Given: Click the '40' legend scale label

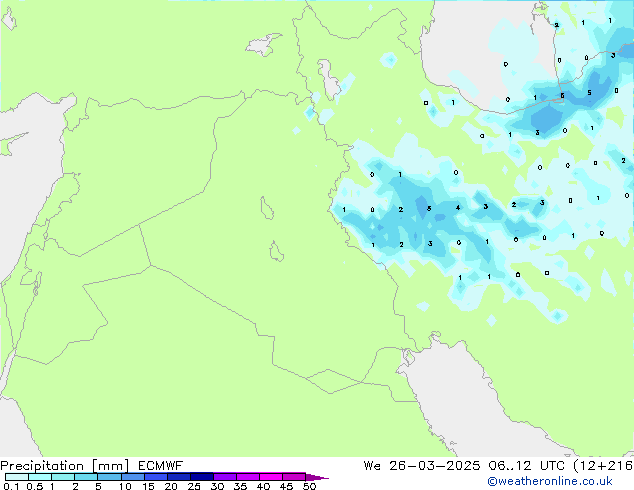Looking at the screenshot, I should (x=263, y=486).
